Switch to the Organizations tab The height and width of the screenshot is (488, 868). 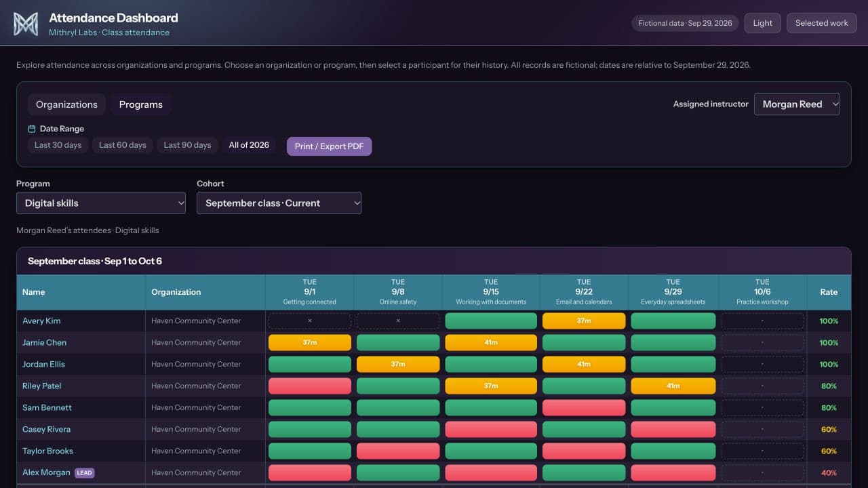tap(66, 104)
